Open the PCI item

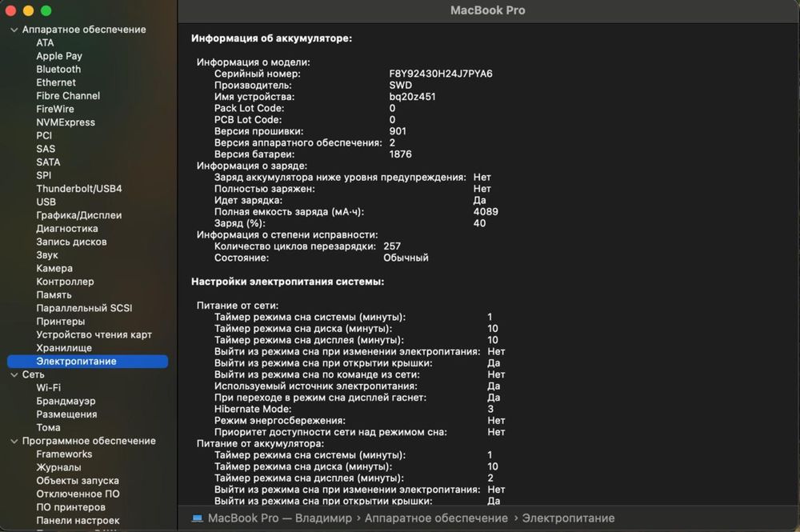click(x=44, y=136)
